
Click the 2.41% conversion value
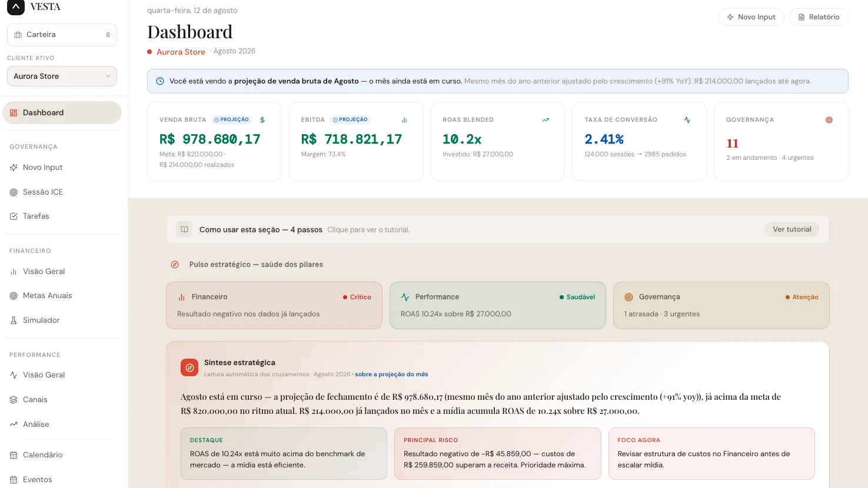pos(604,139)
